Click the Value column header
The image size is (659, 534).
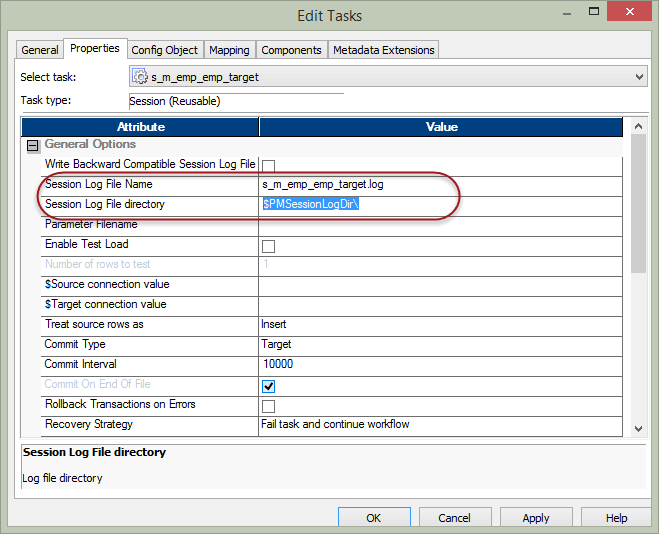[441, 127]
